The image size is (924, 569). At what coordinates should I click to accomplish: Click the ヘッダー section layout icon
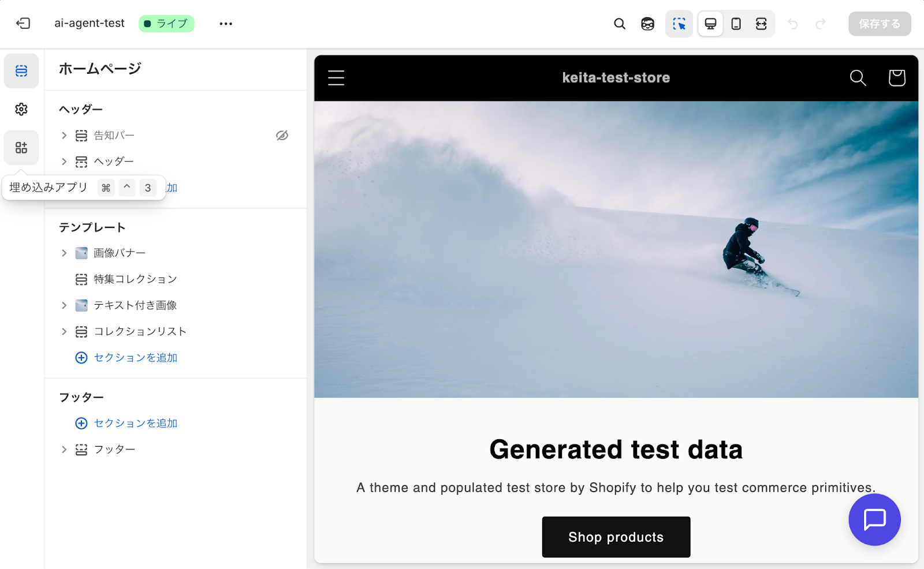[81, 162]
